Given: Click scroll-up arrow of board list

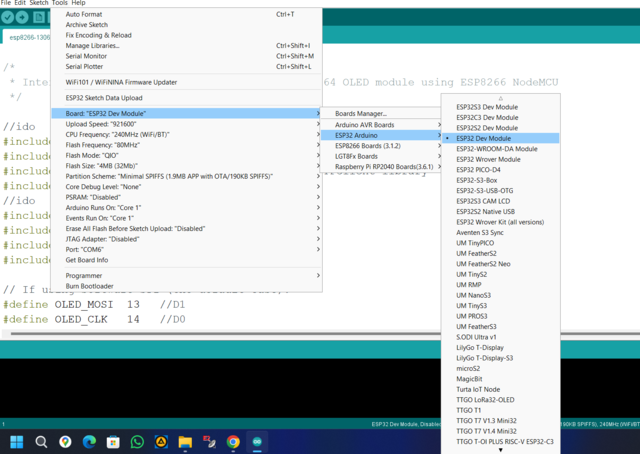Looking at the screenshot, I should [500, 98].
